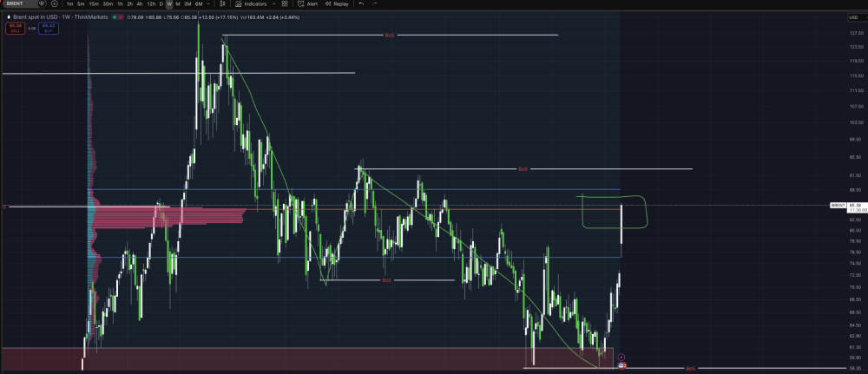Select the monthly M timeframe
The image size is (868, 374).
tap(178, 3)
